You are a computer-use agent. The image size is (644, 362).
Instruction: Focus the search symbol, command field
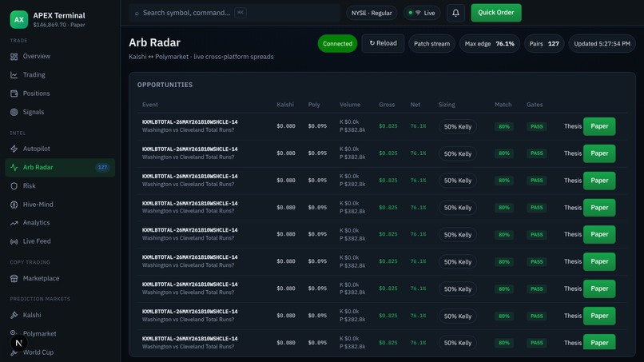234,13
